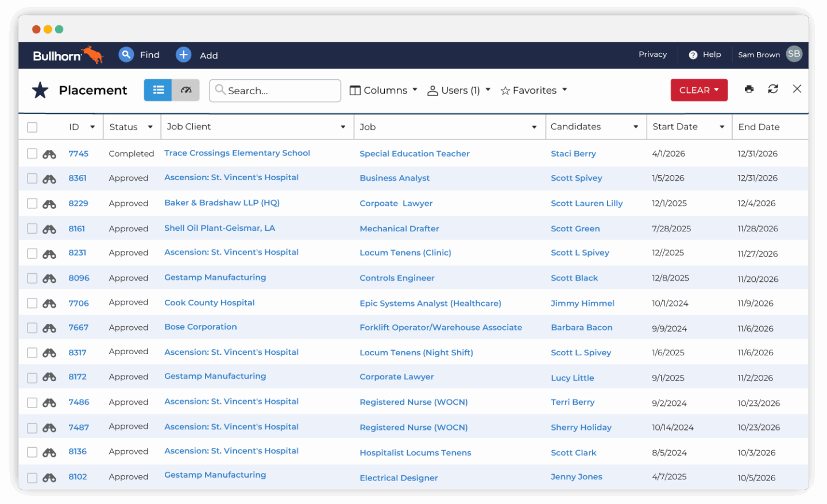Open the Job column filter arrow
827x504 pixels.
click(x=534, y=127)
